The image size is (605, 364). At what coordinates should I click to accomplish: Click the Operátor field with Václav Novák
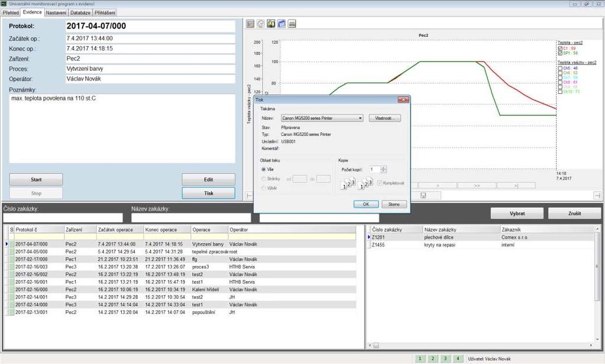pos(151,79)
